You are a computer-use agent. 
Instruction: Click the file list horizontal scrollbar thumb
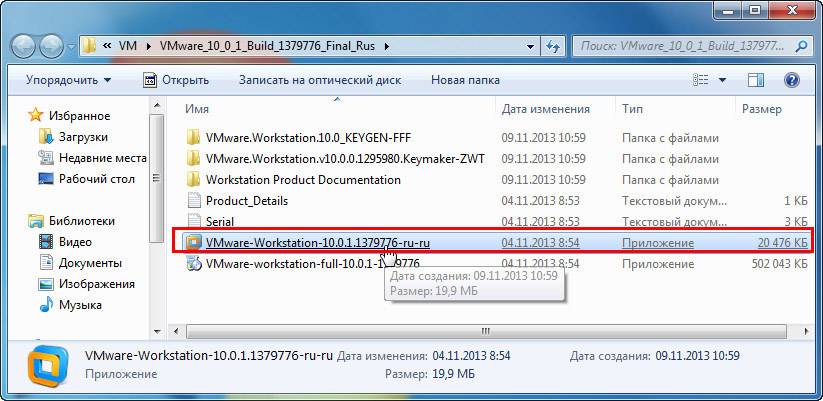coord(486,331)
